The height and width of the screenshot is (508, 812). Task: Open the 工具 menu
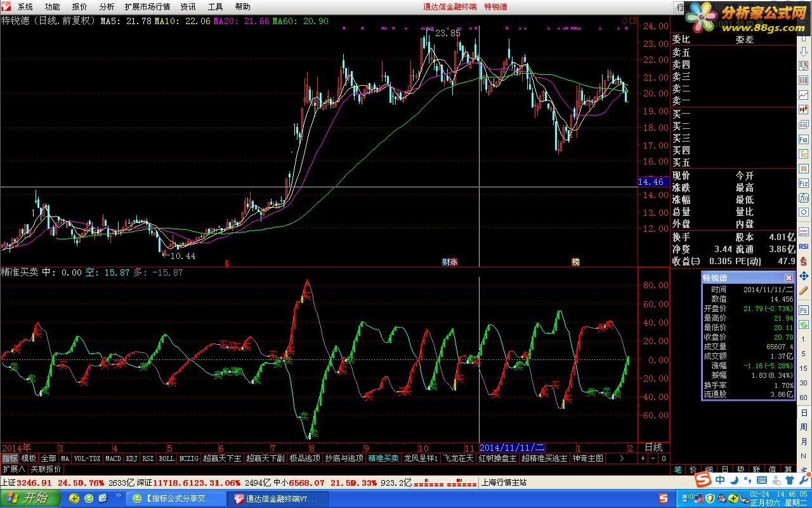coord(215,6)
